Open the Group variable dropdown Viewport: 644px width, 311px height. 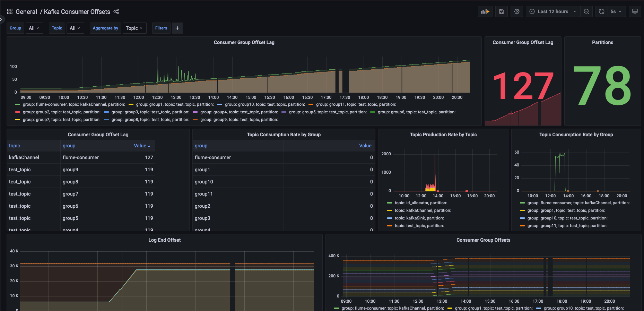(x=34, y=28)
